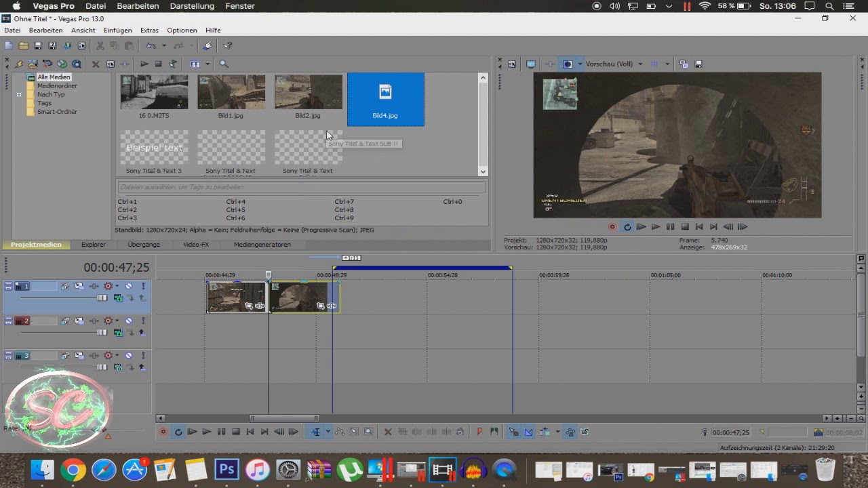
Task: Adjust track 1 level slider handle
Action: (102, 298)
